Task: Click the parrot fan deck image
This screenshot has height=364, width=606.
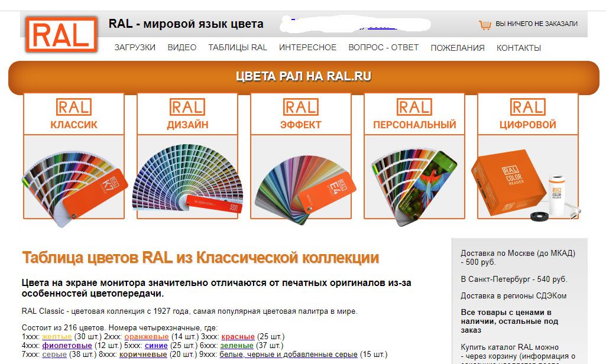Action: coord(414,187)
